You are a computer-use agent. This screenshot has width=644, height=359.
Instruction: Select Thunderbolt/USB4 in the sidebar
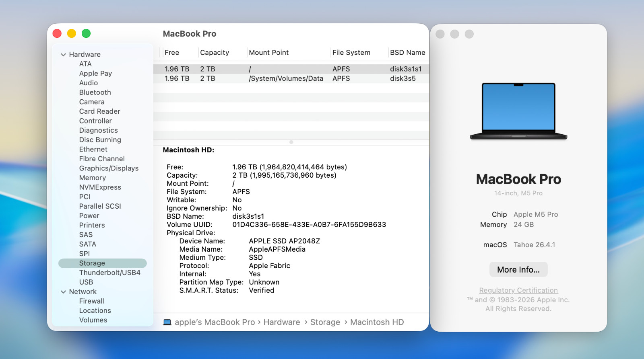click(x=109, y=273)
